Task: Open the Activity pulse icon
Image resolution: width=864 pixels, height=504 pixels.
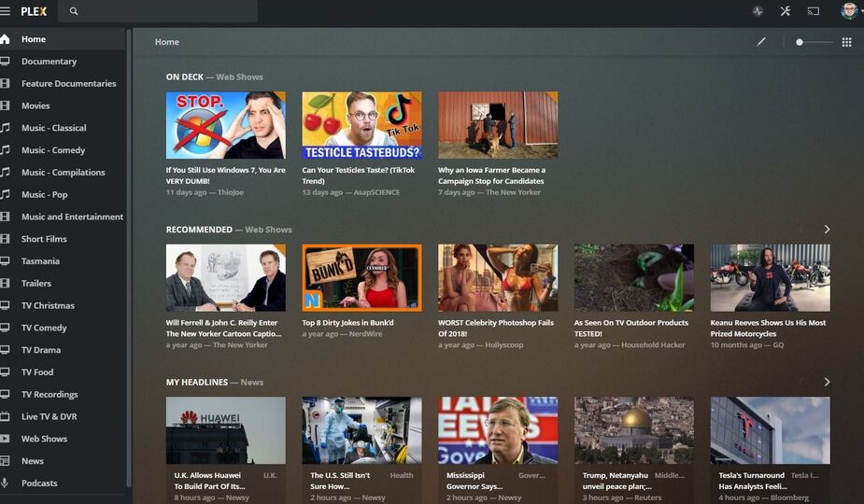Action: pos(758,11)
